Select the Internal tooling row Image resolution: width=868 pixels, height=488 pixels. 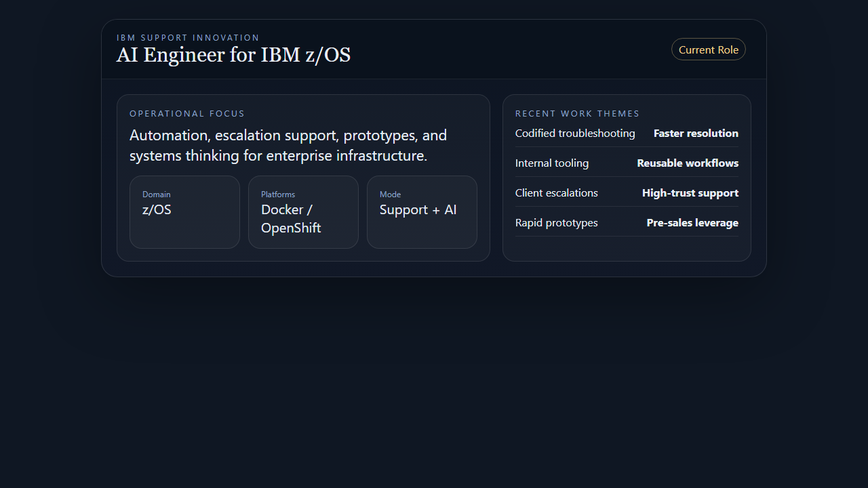[551, 163]
